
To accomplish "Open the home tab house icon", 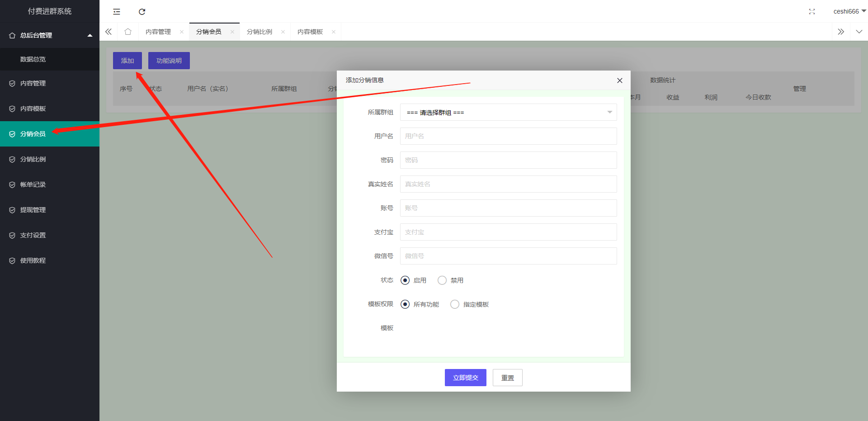I will pos(128,31).
